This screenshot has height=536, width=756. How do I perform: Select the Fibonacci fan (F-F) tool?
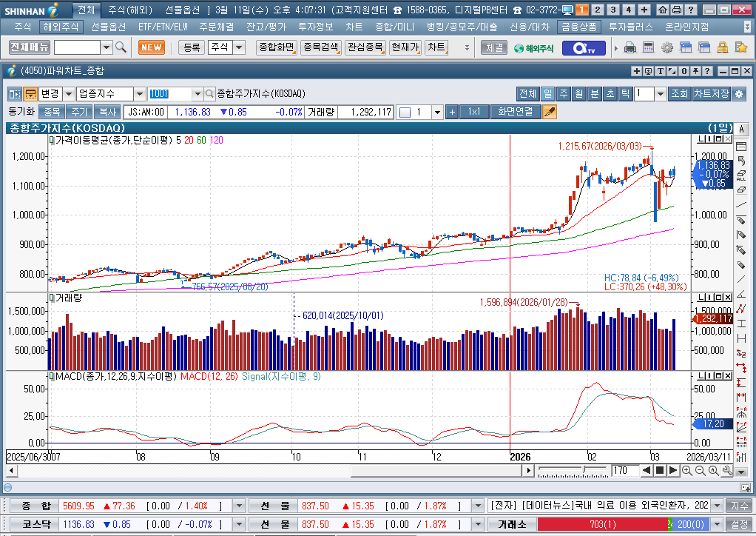coord(741,427)
